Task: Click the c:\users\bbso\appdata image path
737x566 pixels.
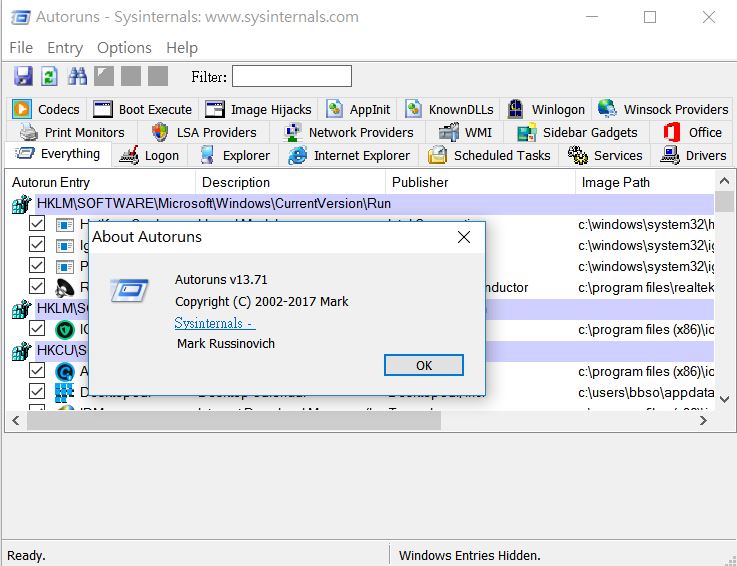Action: coord(646,392)
